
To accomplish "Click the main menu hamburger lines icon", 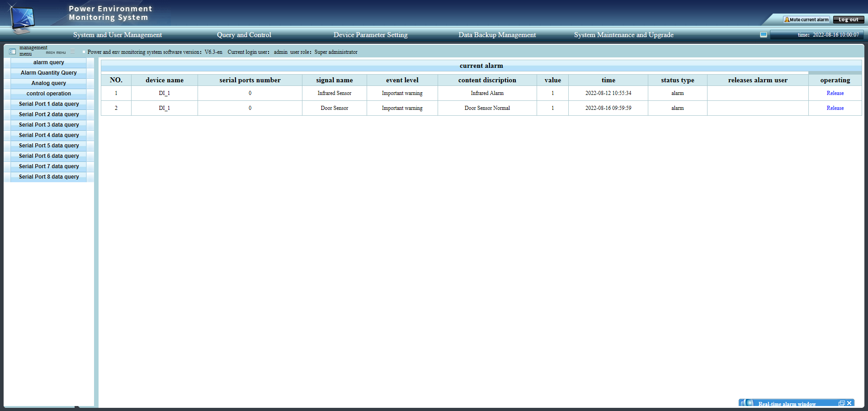I will click(x=72, y=51).
